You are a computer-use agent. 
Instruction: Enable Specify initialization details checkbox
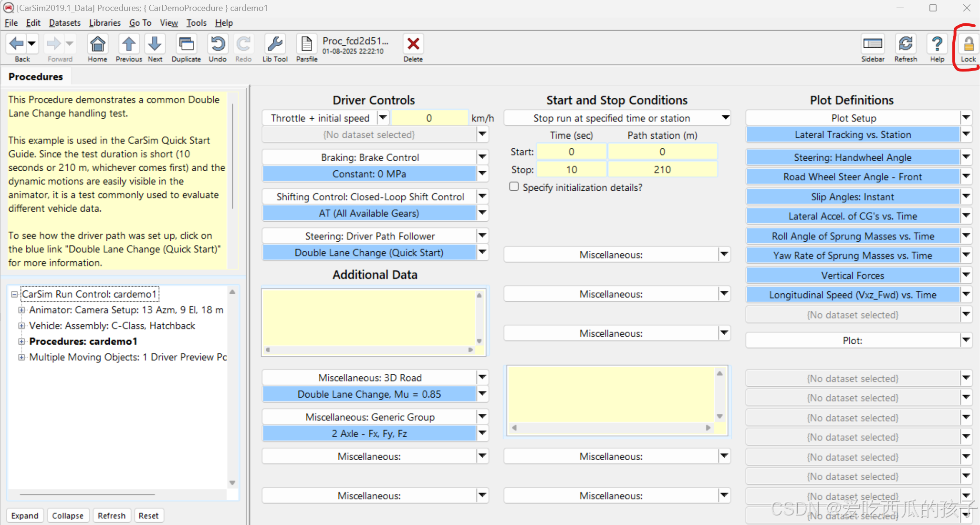pyautogui.click(x=514, y=186)
